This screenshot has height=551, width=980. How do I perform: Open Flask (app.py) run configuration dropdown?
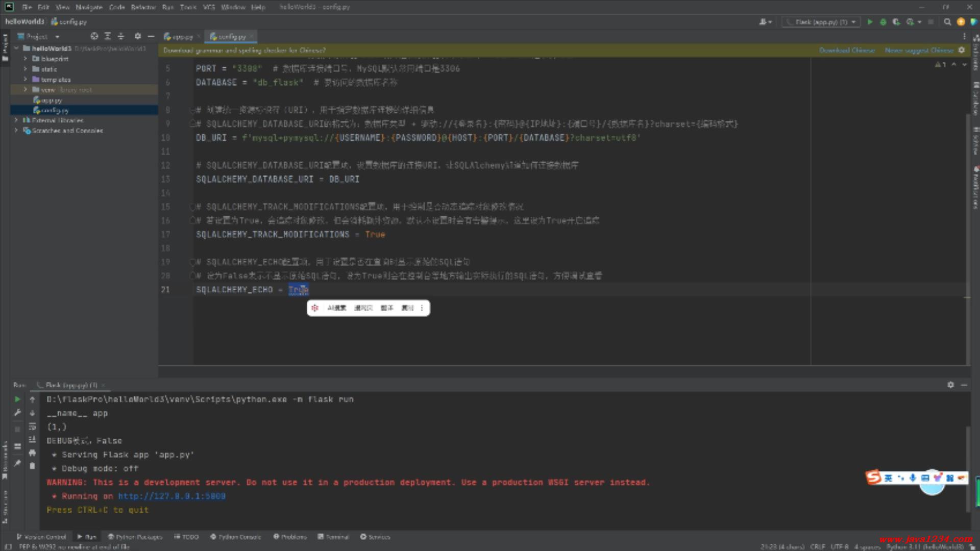820,22
